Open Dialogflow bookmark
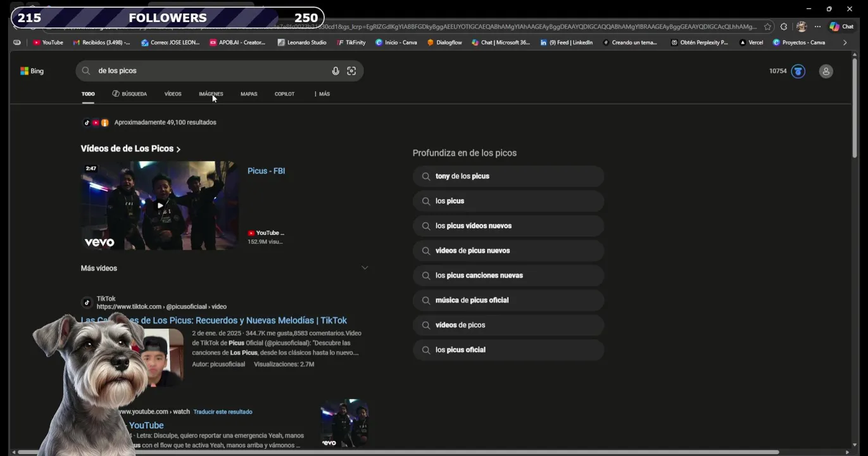The height and width of the screenshot is (456, 868). [x=444, y=42]
